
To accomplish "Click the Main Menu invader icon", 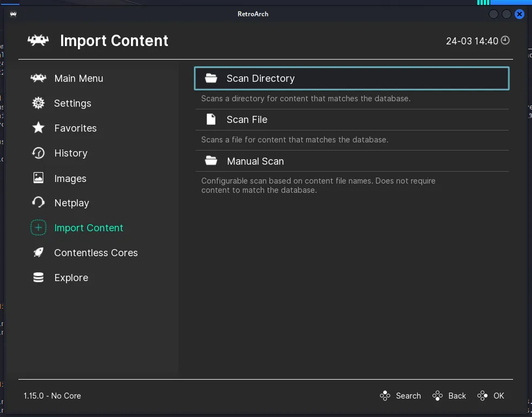I will tap(38, 78).
